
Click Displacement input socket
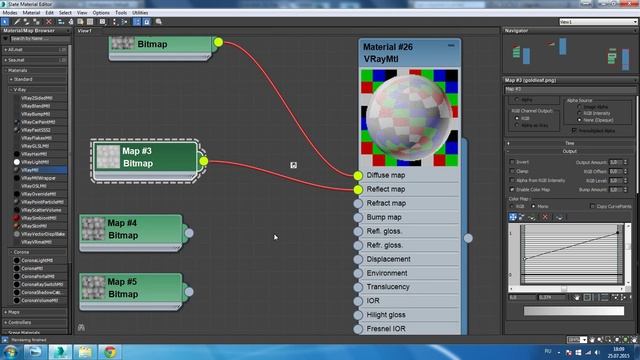pos(358,259)
